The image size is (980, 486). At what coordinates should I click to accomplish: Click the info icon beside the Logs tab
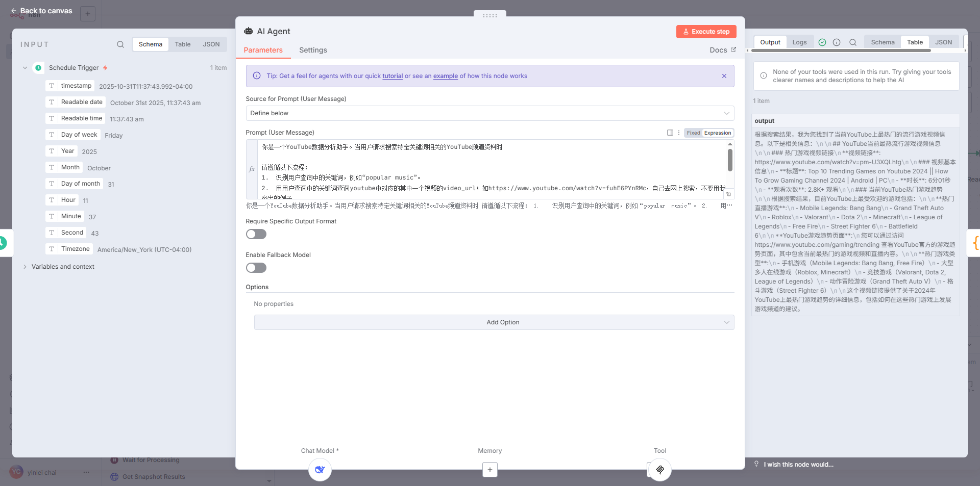click(x=837, y=42)
